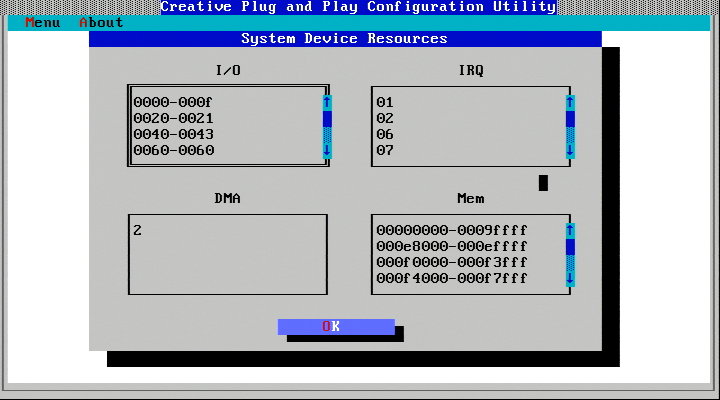Select DMA channel 2 entry
This screenshot has height=400, width=720.
[137, 231]
